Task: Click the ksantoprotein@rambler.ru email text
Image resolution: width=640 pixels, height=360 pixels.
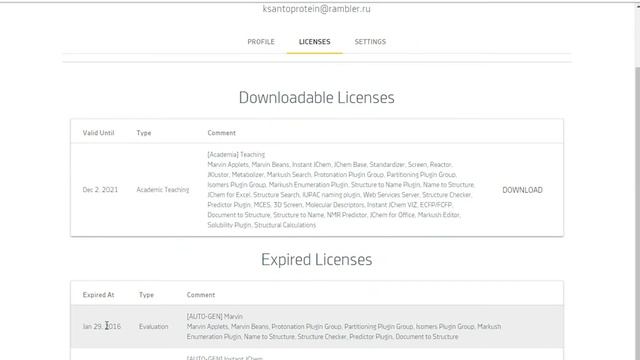Action: (316, 9)
